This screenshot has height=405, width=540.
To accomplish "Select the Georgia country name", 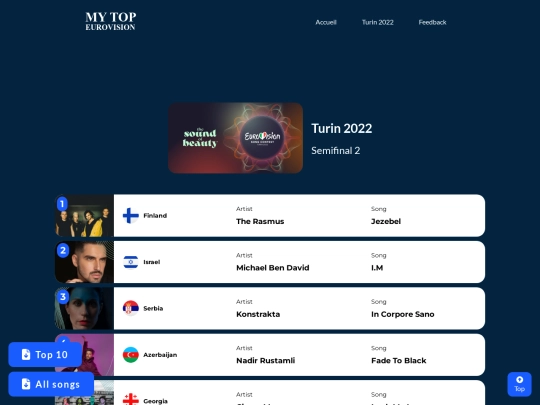I will (x=156, y=401).
